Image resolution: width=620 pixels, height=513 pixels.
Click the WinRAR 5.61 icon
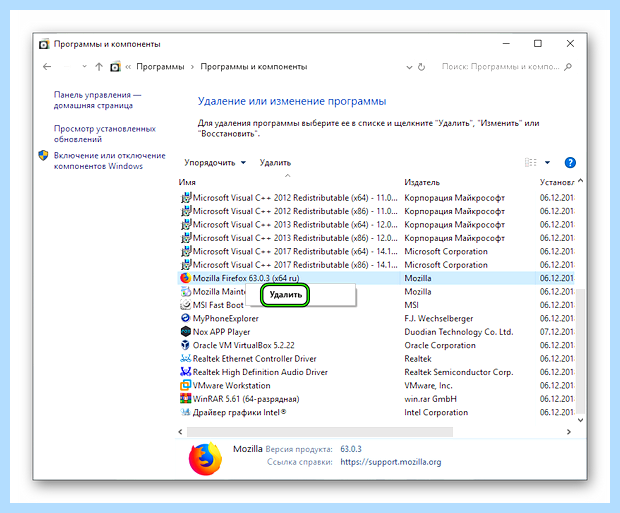pyautogui.click(x=185, y=399)
